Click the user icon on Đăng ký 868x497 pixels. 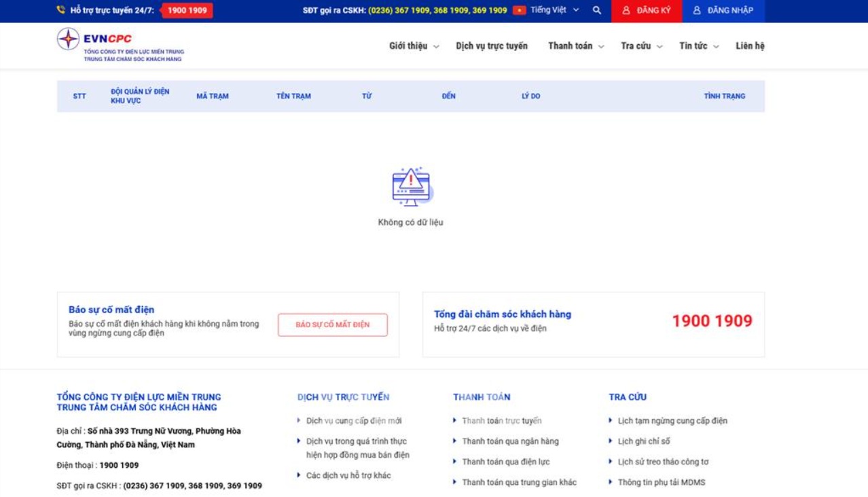pos(626,11)
